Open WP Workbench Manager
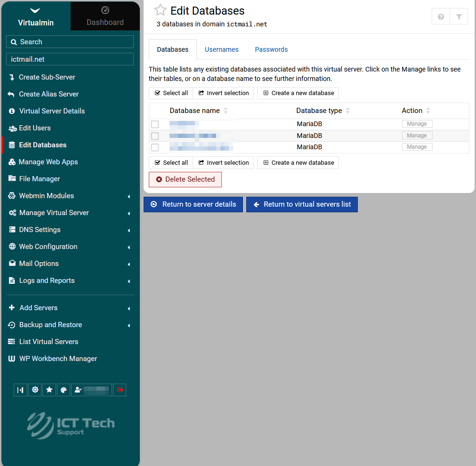476x466 pixels. (x=58, y=359)
